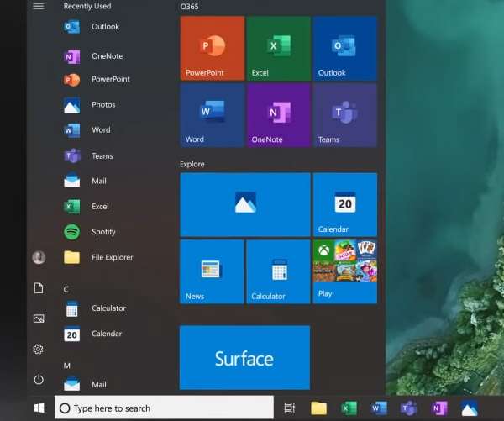Open the PowerPoint tile in the O365 group

point(212,48)
